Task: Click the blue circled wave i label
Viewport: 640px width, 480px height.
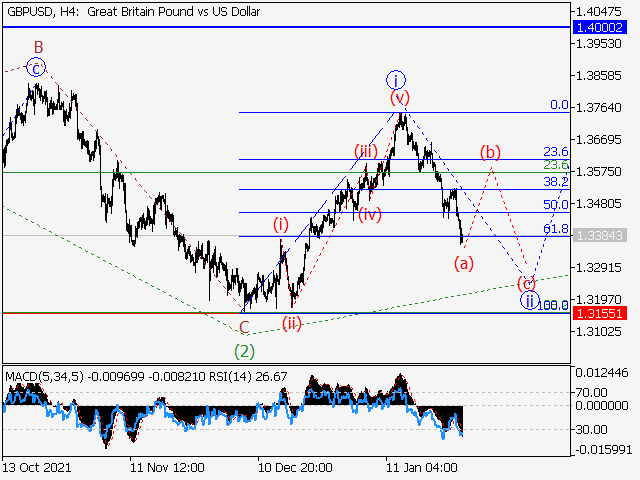Action: (x=396, y=80)
